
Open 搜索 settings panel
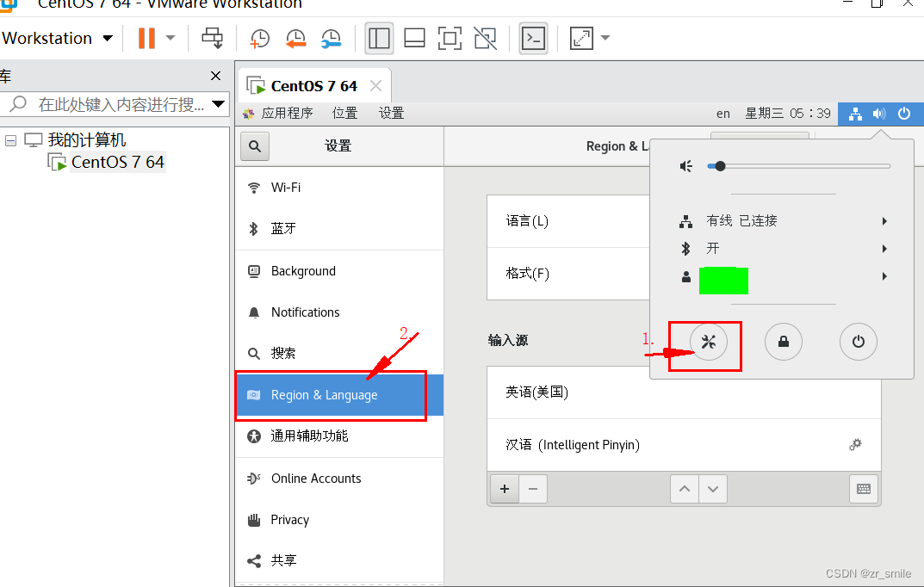click(339, 353)
